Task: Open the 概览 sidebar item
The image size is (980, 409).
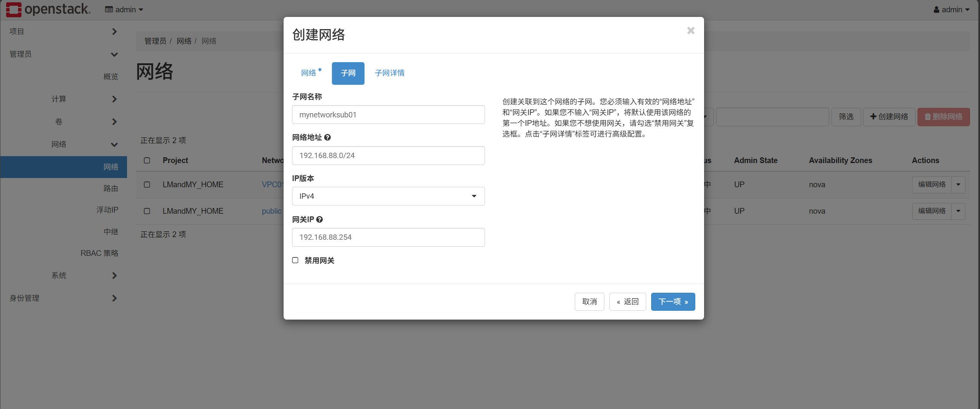Action: pos(111,77)
